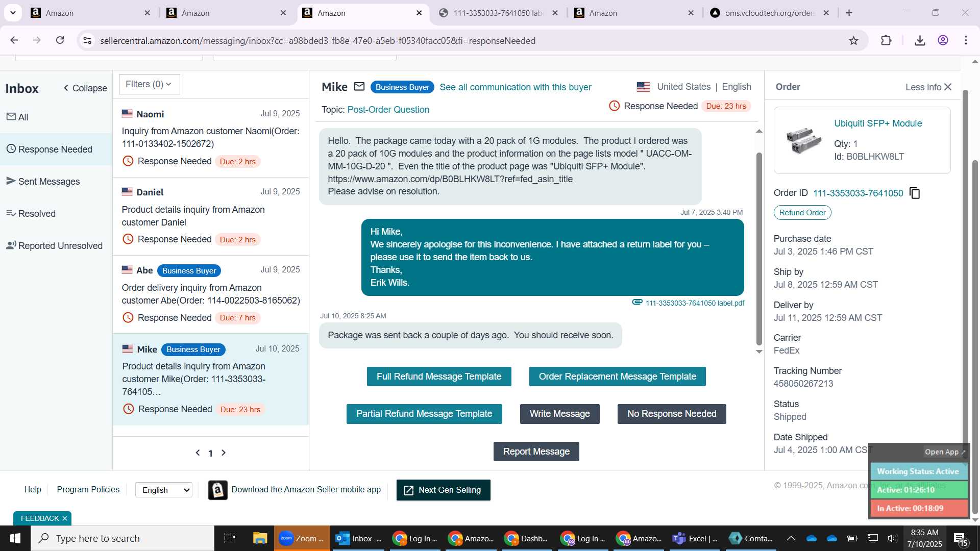The image size is (980, 551).
Task: Open Next Gen Selling link
Action: tap(443, 490)
